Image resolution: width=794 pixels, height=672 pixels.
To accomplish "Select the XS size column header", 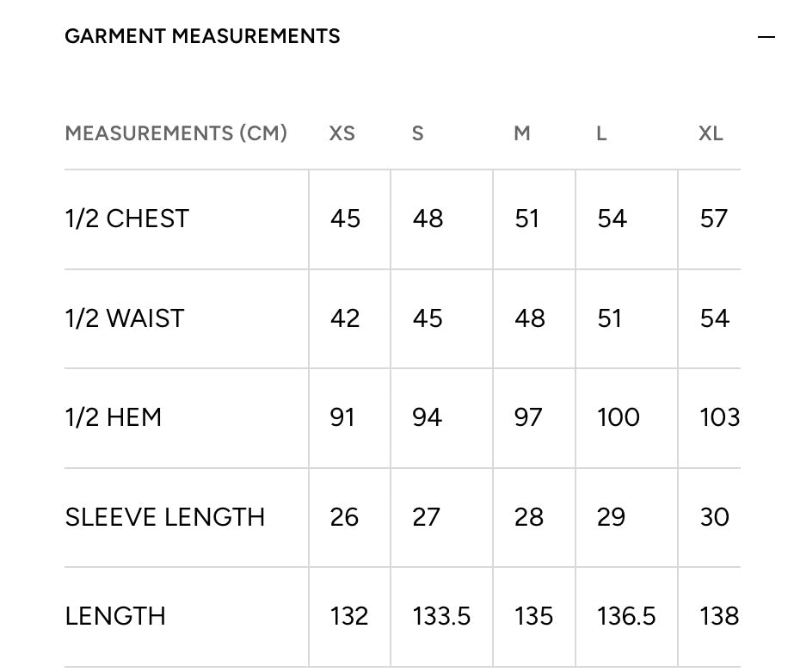I will pos(342,133).
